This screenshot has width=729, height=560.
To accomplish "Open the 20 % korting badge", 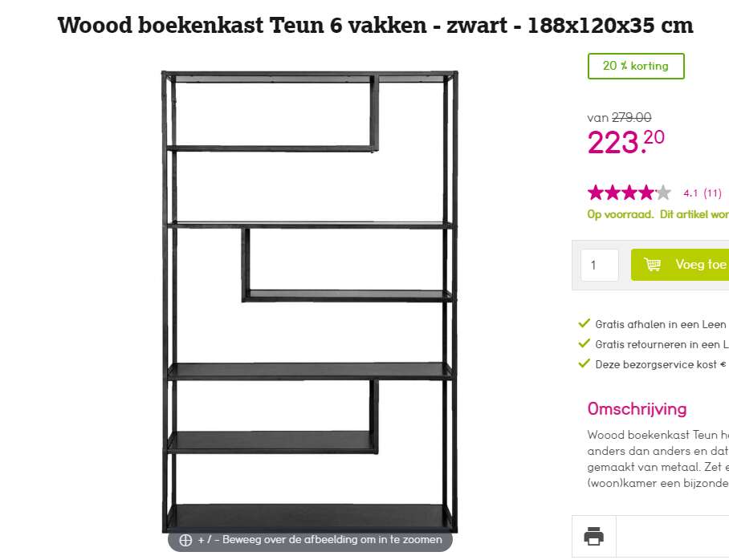I will (x=636, y=66).
